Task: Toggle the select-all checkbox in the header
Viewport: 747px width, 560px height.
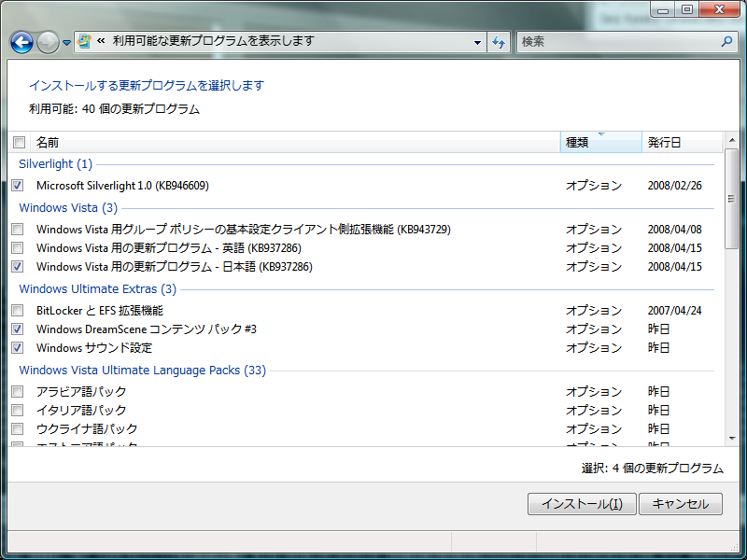Action: pos(19,142)
